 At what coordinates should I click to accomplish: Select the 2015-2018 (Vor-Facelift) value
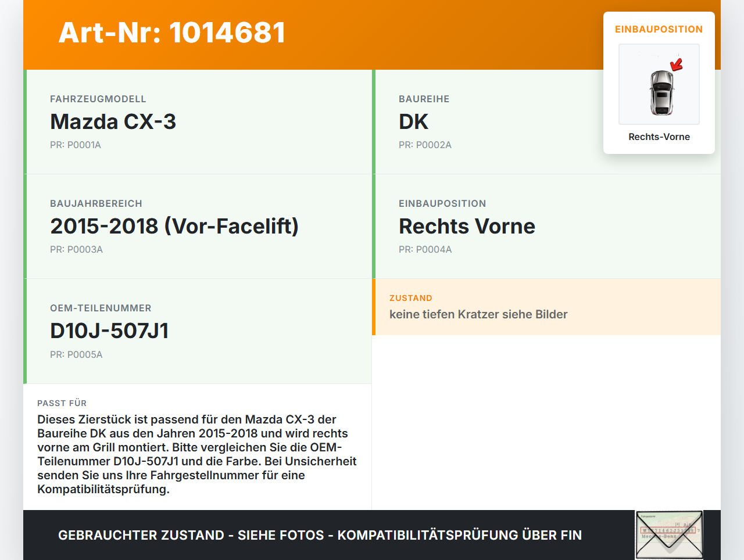pos(174,226)
